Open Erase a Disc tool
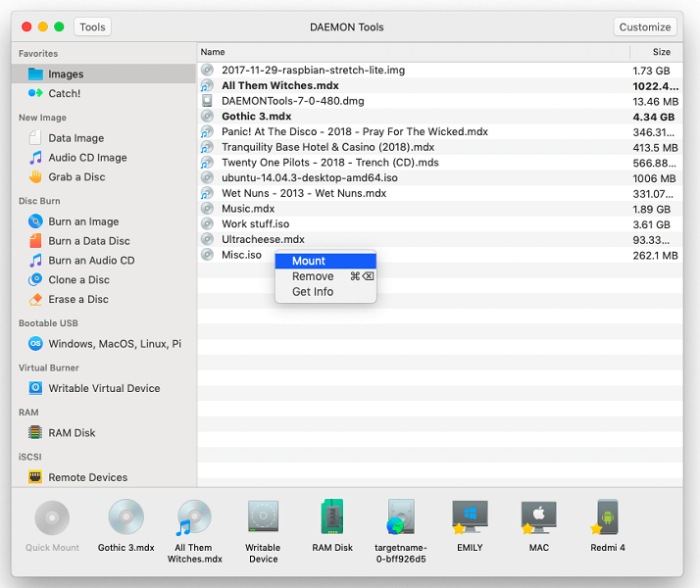Viewport: 700px width, 588px height. 78,299
